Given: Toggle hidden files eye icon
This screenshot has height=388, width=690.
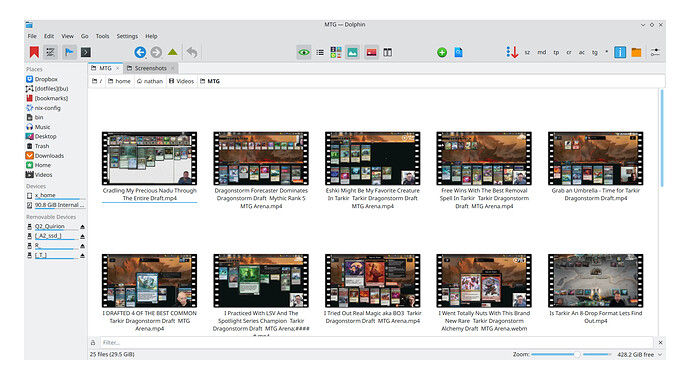Looking at the screenshot, I should pyautogui.click(x=304, y=52).
